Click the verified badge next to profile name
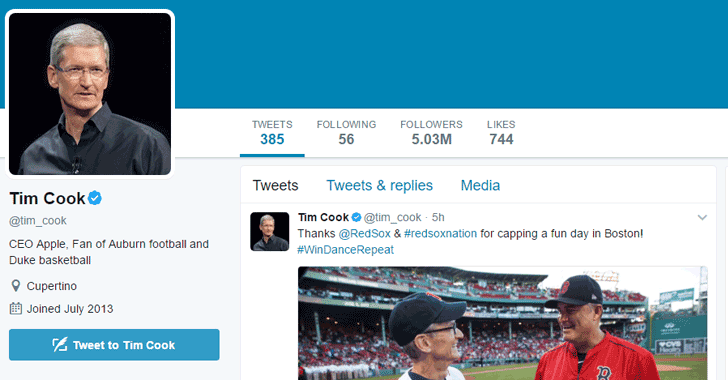728x380 pixels. tap(95, 198)
